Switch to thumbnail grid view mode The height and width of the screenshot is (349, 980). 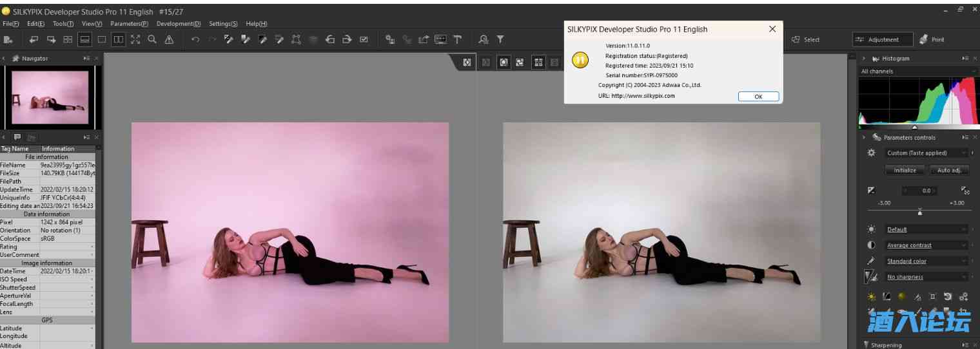click(x=68, y=39)
